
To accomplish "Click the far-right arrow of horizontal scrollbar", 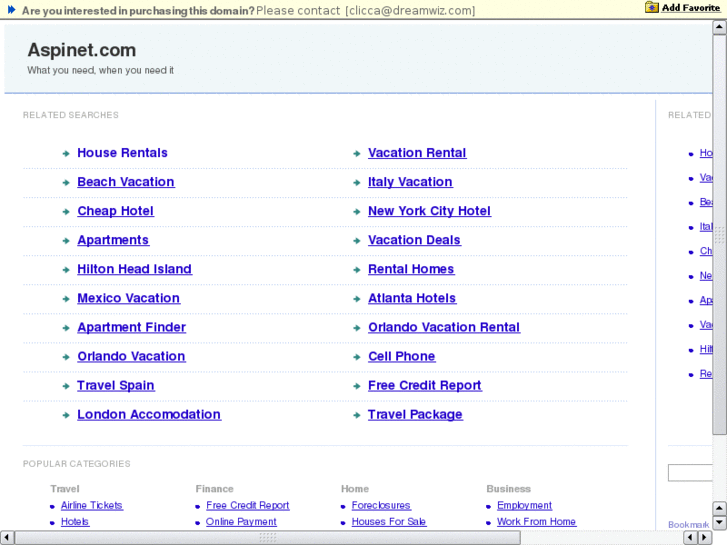I will pos(705,538).
